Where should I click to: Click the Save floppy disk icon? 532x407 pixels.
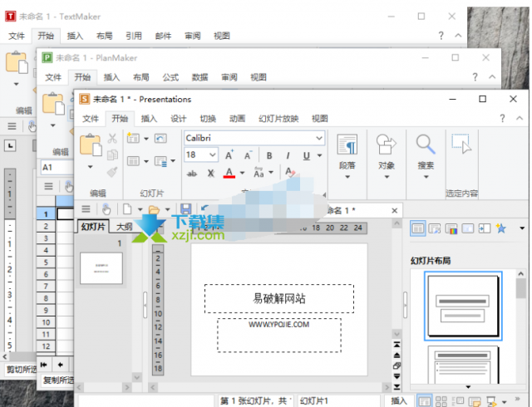pyautogui.click(x=186, y=209)
